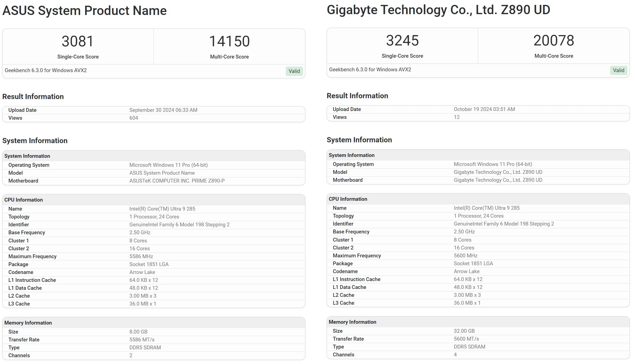This screenshot has height=364, width=635.
Task: Click the Gigabyte System Information large heading
Action: 359,140
